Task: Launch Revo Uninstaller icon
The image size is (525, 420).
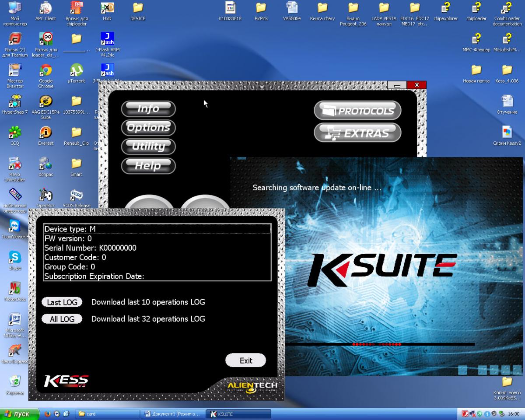Action: point(15,170)
